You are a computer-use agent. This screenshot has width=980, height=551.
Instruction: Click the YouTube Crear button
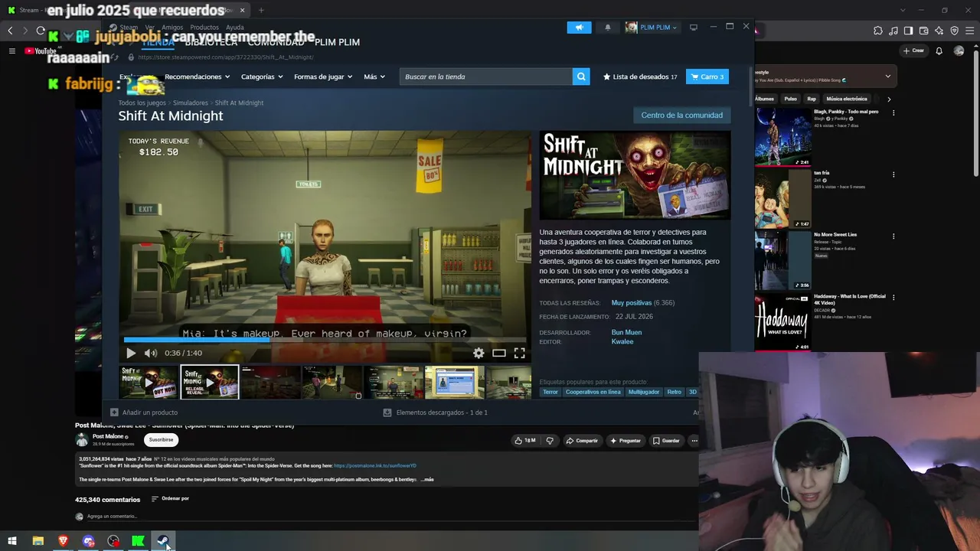[913, 51]
